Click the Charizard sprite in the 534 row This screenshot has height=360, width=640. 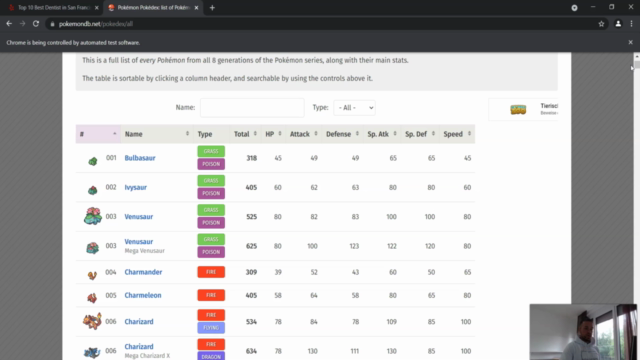coord(92,321)
